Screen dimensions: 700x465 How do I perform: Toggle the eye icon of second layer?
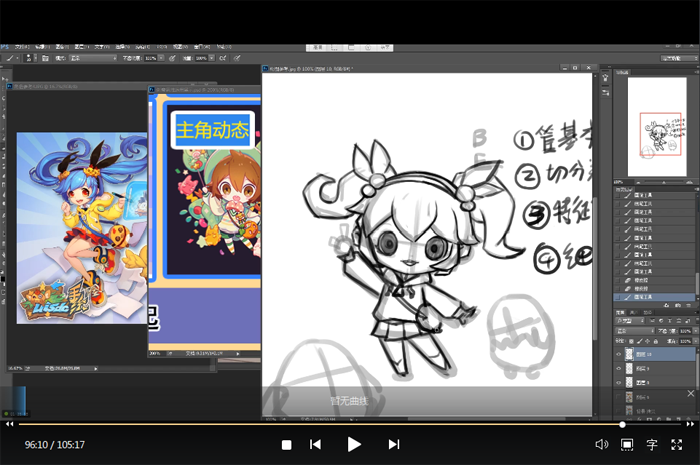point(618,369)
